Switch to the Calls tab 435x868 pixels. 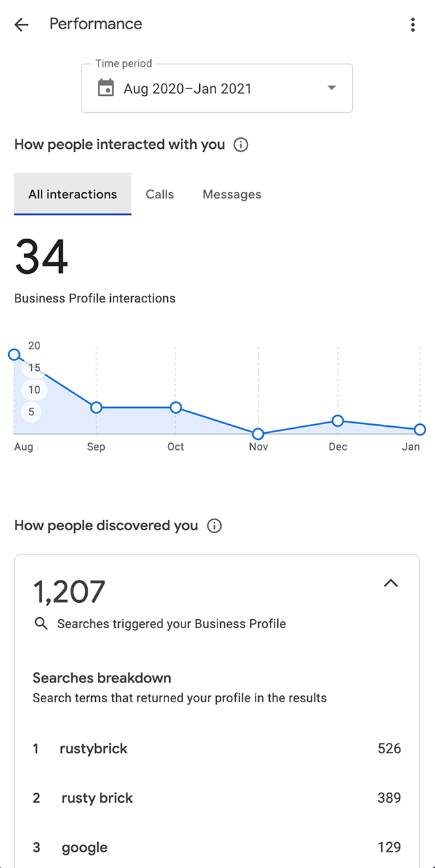click(x=160, y=194)
